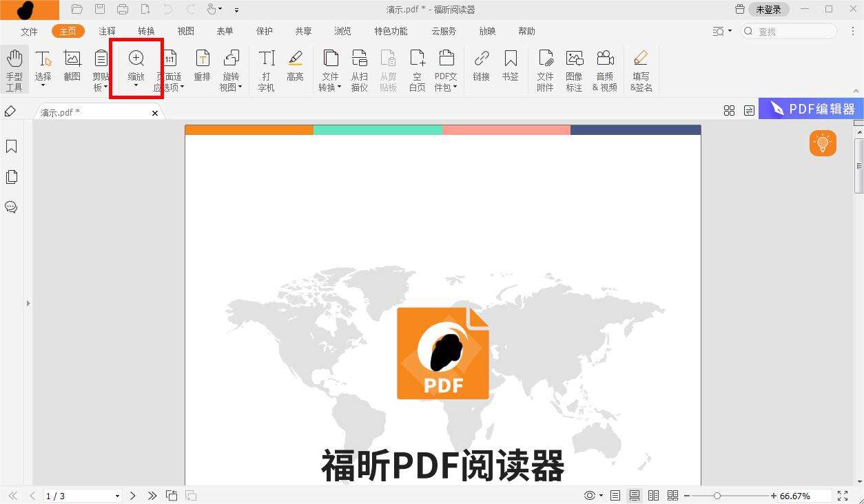Click the 填写&签名 tool

pos(640,69)
